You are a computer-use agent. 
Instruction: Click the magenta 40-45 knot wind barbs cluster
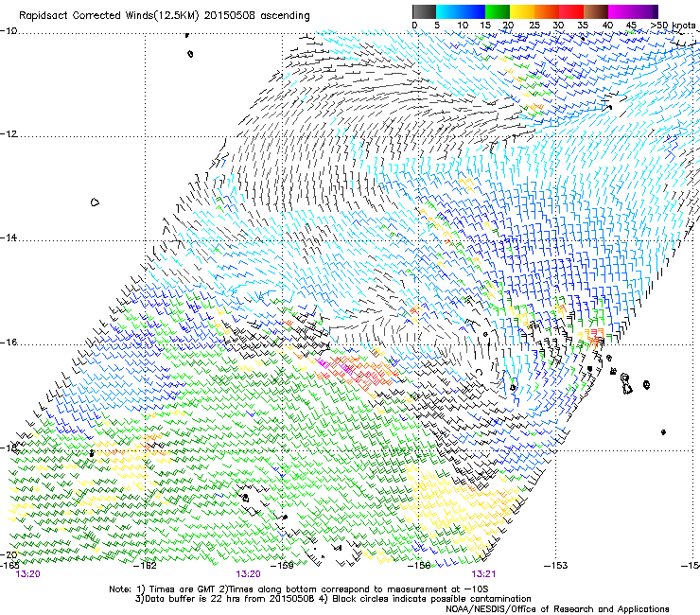point(335,365)
